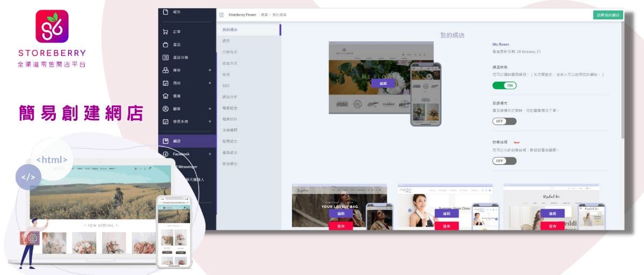The width and height of the screenshot is (644, 275).
Task: Click the vertical scrollbar of the store page
Action: (x=622, y=81)
